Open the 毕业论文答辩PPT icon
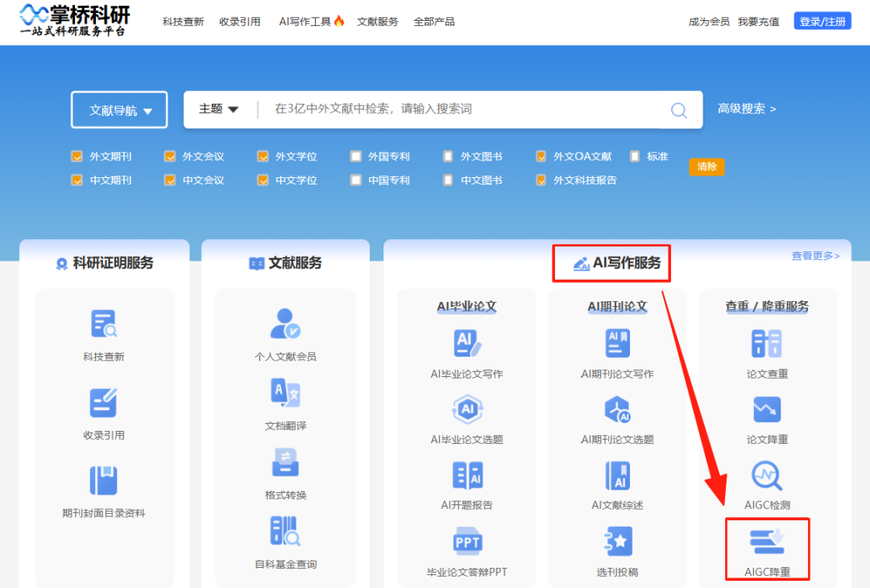This screenshot has height=588, width=870. tap(467, 542)
